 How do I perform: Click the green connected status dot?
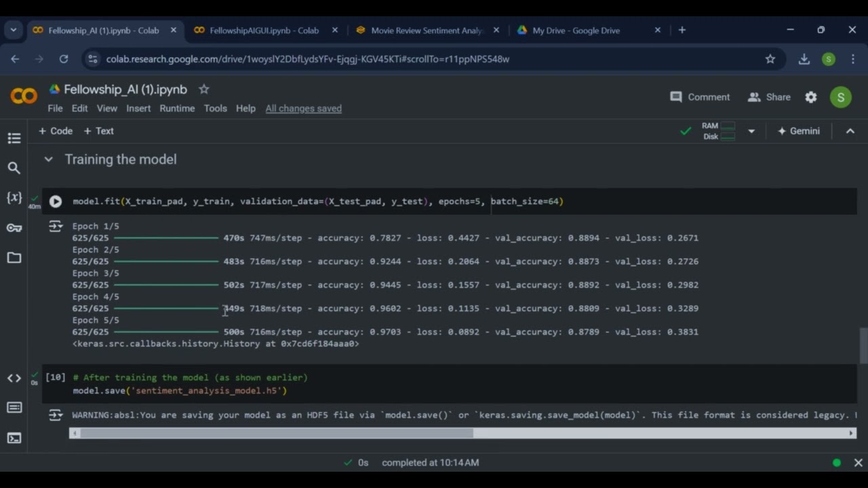pyautogui.click(x=837, y=463)
